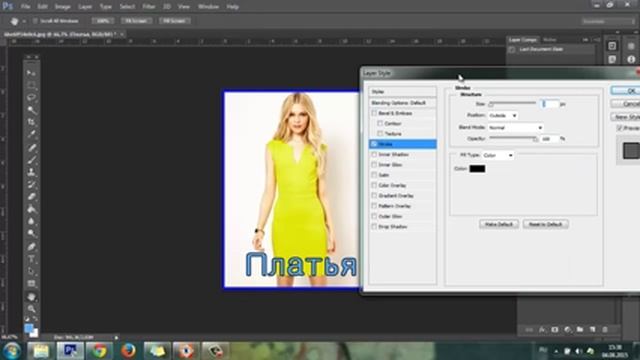Click the Fit Screen button
The image size is (640, 360).
pos(136,21)
